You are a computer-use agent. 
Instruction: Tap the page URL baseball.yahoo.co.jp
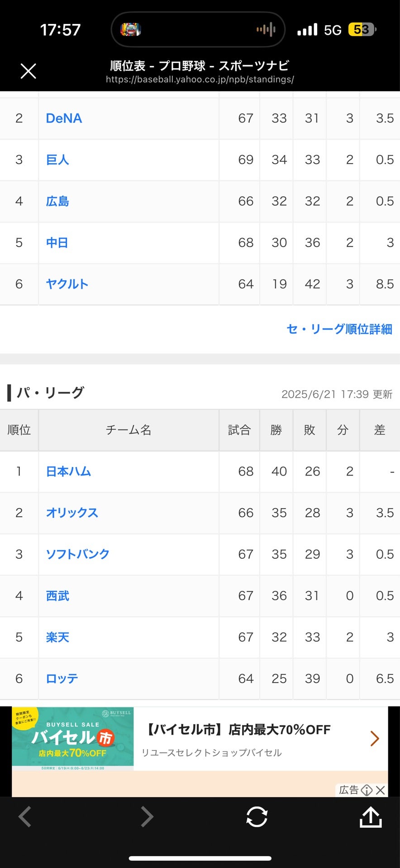coord(200,80)
